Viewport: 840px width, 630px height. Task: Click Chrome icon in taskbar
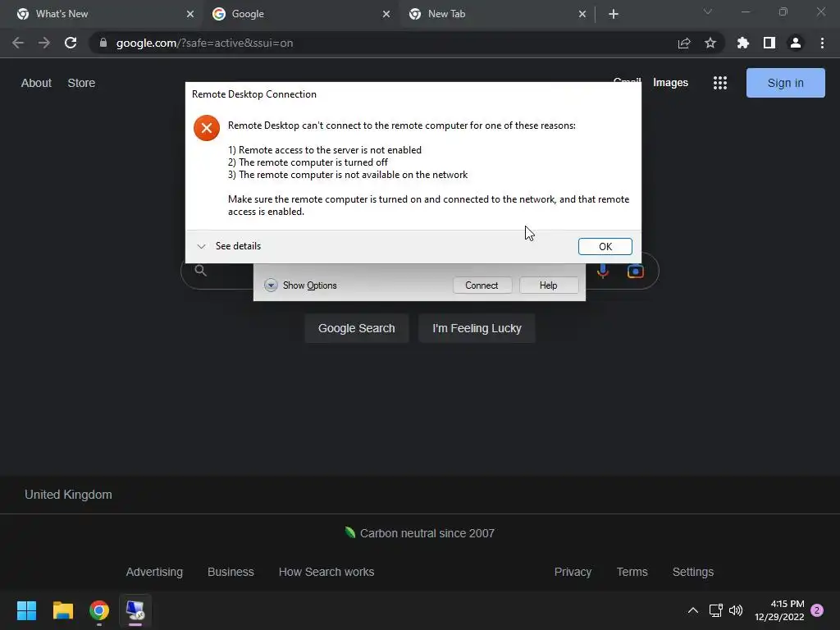click(x=99, y=610)
